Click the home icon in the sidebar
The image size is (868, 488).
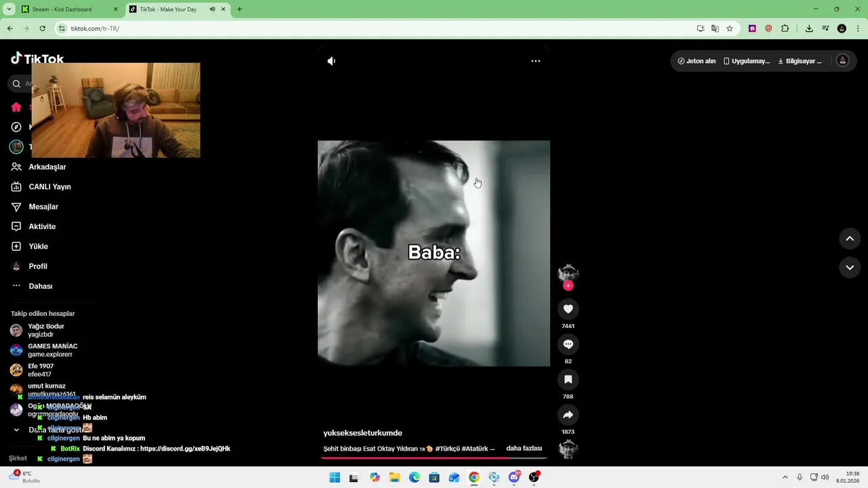coord(16,107)
